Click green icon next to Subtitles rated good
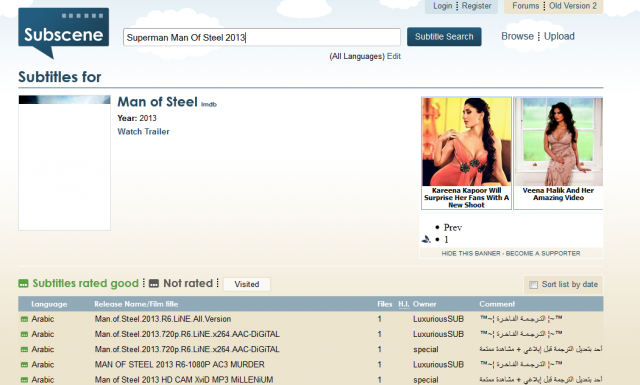This screenshot has width=640, height=385. [x=23, y=283]
